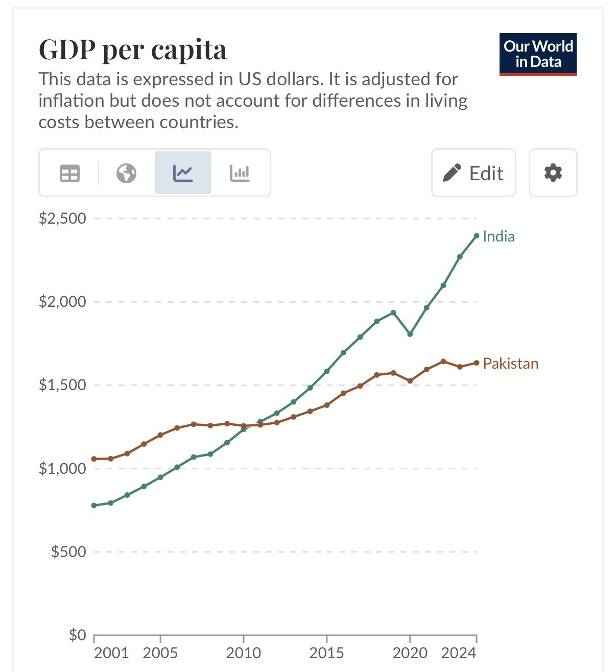Click the $2,500 y-axis label
Screen dimensions: 616x672
[x=62, y=219]
